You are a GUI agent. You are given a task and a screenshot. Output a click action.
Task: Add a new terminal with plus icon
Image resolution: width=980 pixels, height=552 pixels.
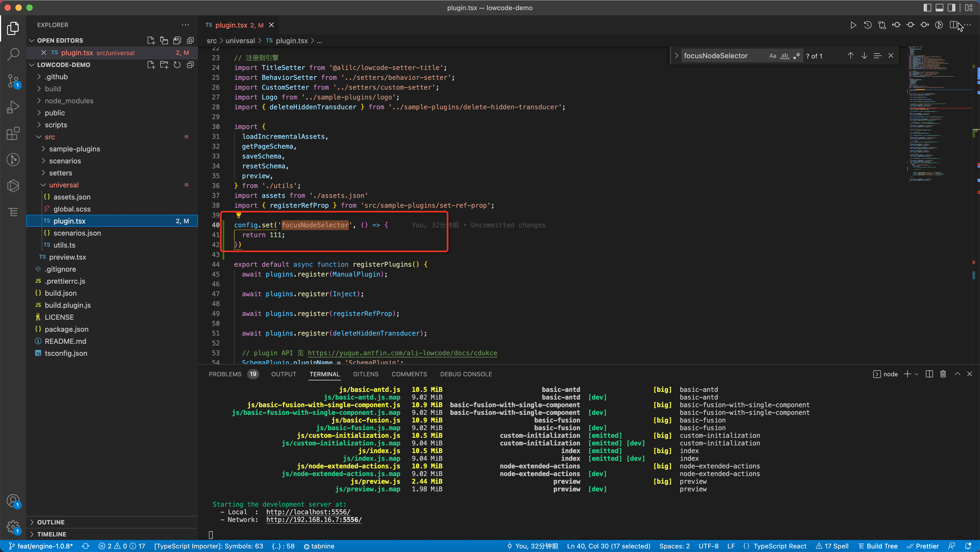(907, 374)
